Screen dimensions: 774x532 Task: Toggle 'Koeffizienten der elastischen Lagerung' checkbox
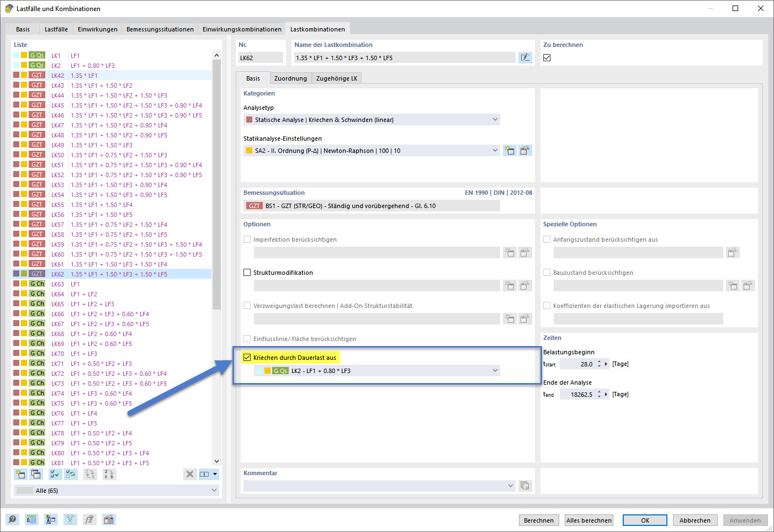coord(547,306)
